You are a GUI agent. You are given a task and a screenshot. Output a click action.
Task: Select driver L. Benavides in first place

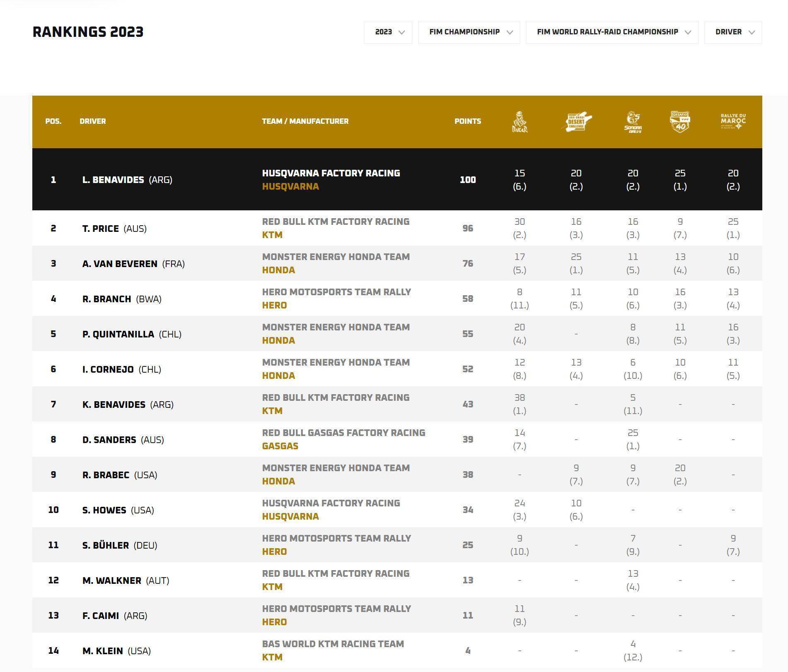113,180
